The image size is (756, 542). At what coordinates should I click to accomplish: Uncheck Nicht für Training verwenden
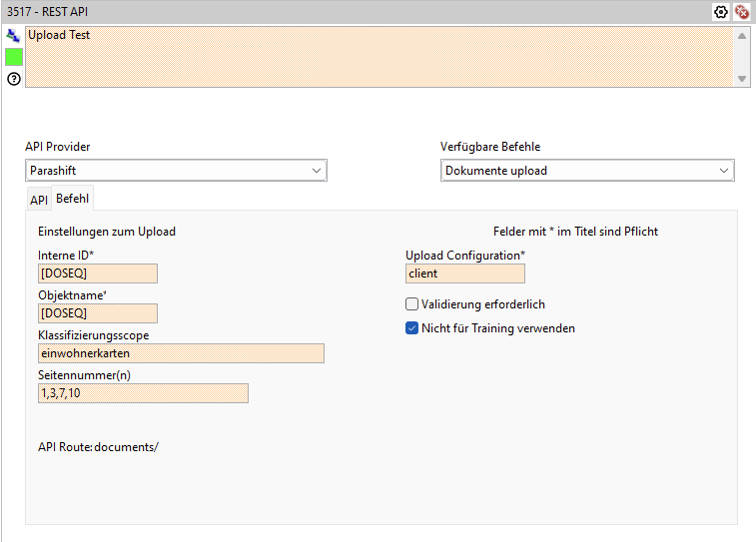coord(412,328)
